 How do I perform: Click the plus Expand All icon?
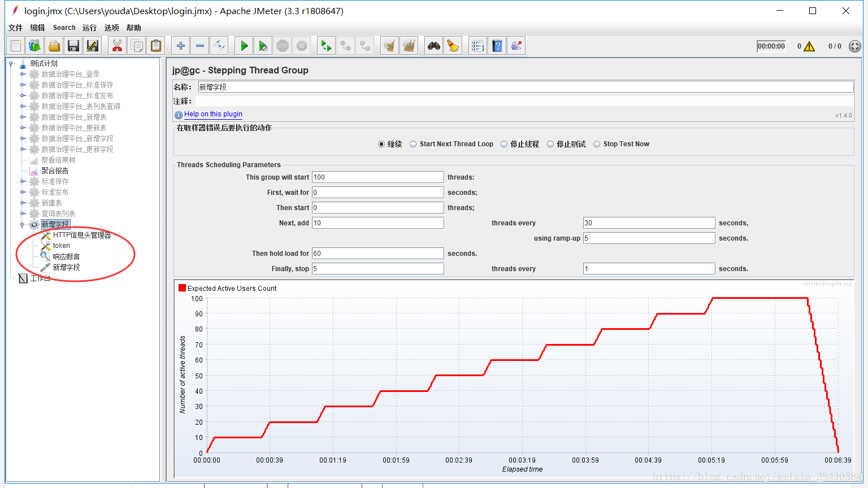coord(180,46)
